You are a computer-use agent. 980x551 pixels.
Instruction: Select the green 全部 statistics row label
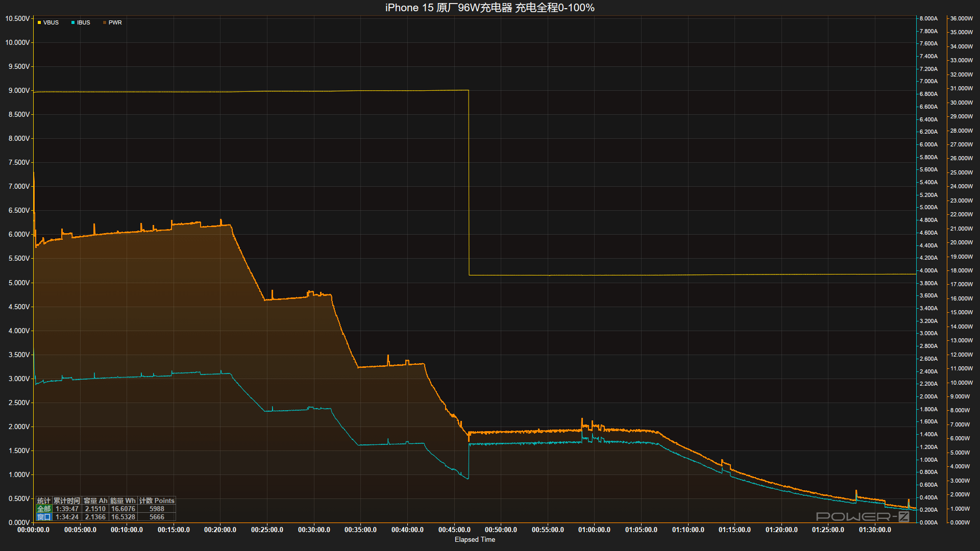coord(44,509)
